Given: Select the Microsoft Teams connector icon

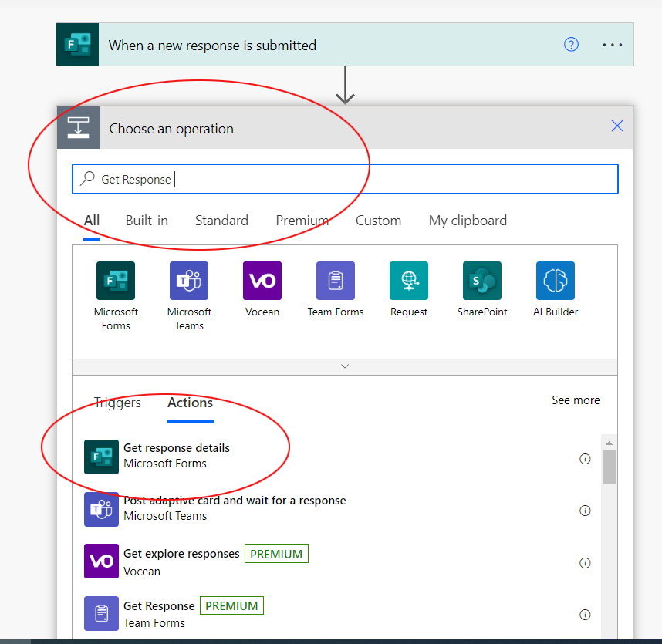Looking at the screenshot, I should point(188,281).
